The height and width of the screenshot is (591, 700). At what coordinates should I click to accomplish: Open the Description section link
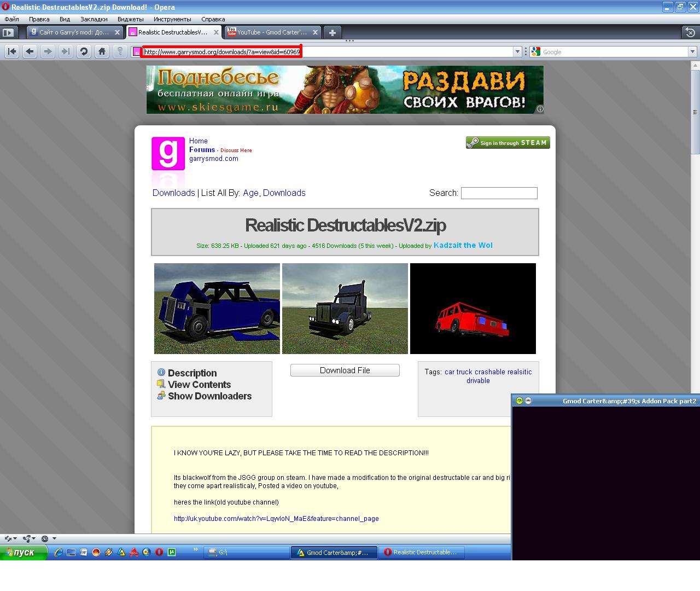click(x=192, y=373)
